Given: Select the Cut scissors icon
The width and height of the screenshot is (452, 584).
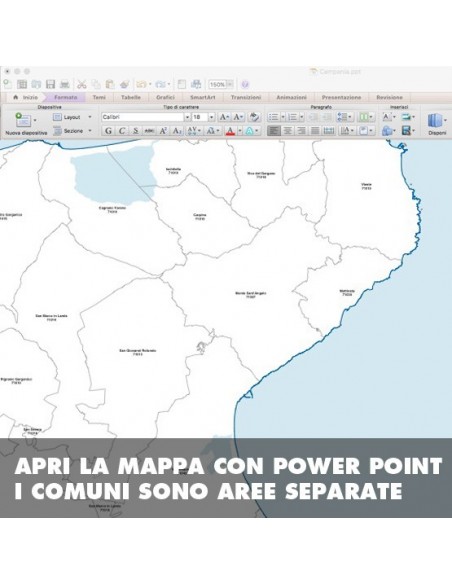Looking at the screenshot, I should click(x=82, y=84).
